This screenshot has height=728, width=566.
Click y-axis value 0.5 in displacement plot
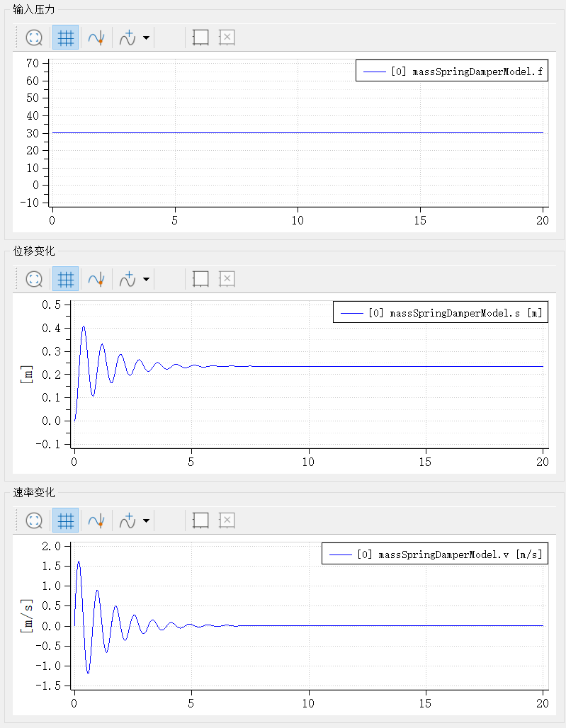click(51, 305)
